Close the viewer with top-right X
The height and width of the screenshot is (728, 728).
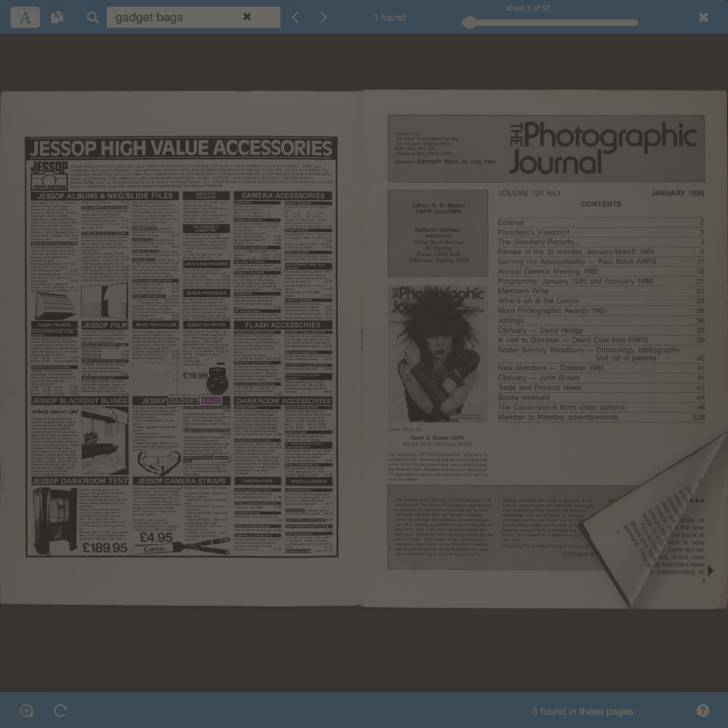click(703, 17)
